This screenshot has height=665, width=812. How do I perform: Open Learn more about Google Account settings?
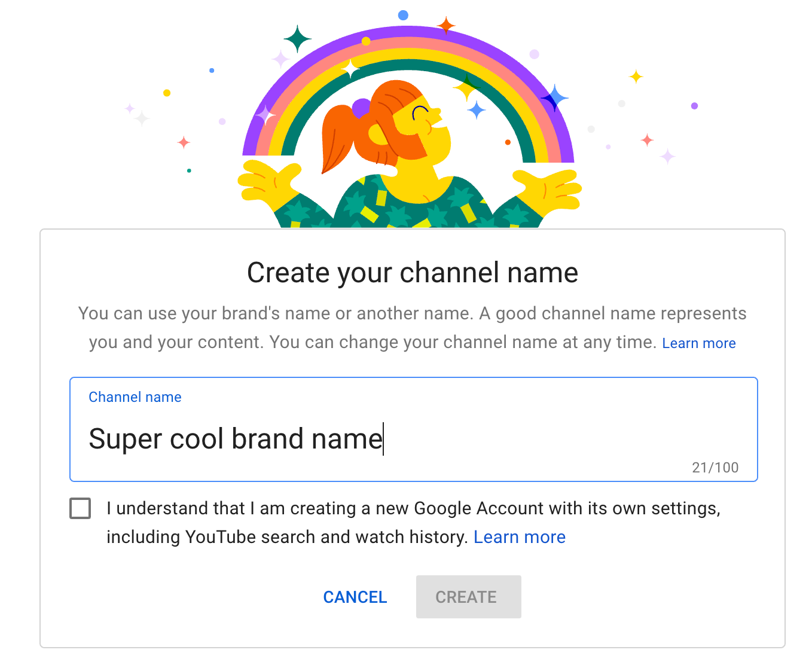[519, 536]
